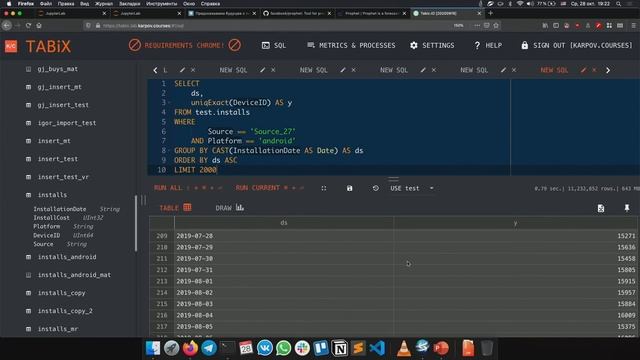The image size is (640, 360).
Task: Open Telegram from the Dock
Action: [209, 348]
